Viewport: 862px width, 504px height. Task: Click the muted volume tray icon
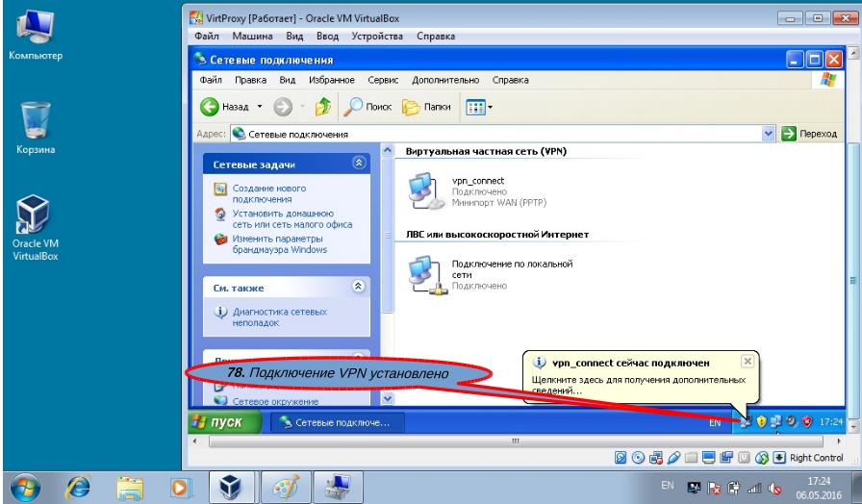pyautogui.click(x=775, y=488)
